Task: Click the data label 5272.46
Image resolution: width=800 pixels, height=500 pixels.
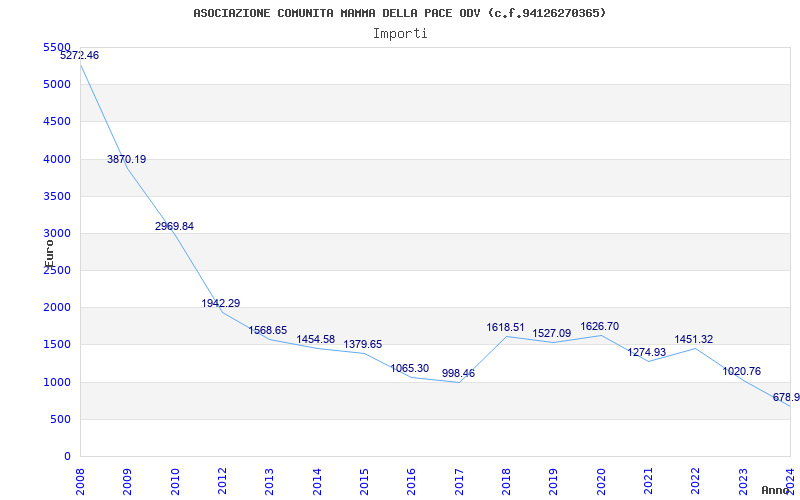Action: (80, 55)
